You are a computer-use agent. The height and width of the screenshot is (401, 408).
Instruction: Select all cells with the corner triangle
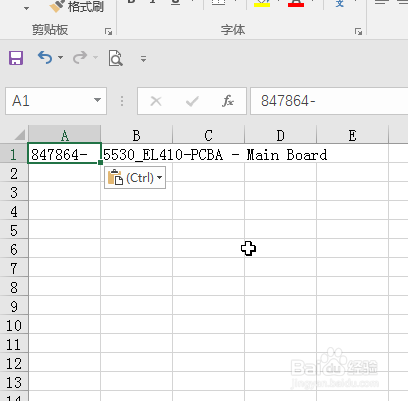tap(19, 135)
